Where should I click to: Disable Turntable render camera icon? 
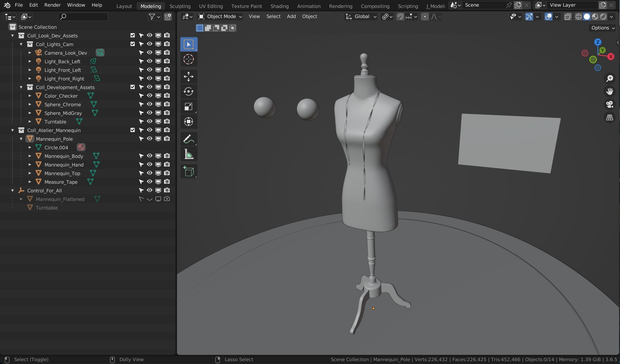[x=167, y=122]
